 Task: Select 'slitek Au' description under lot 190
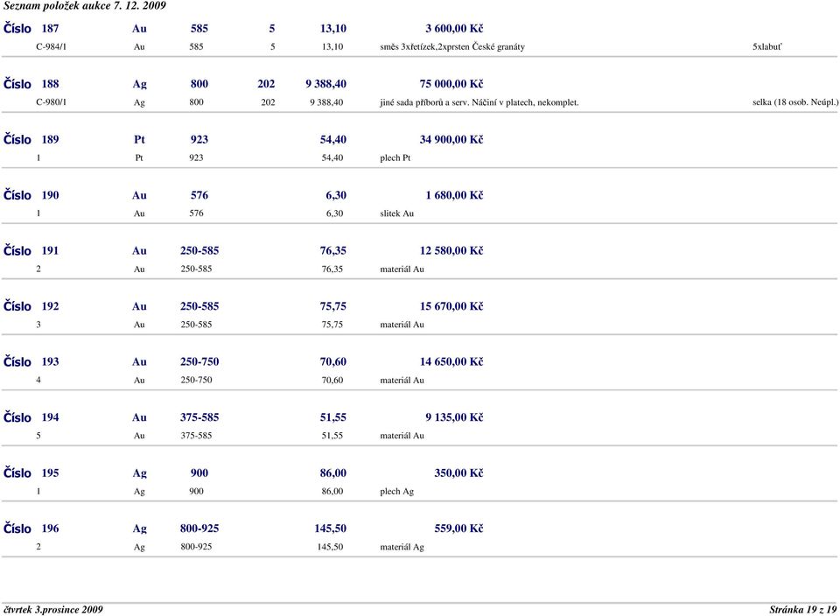(x=397, y=213)
